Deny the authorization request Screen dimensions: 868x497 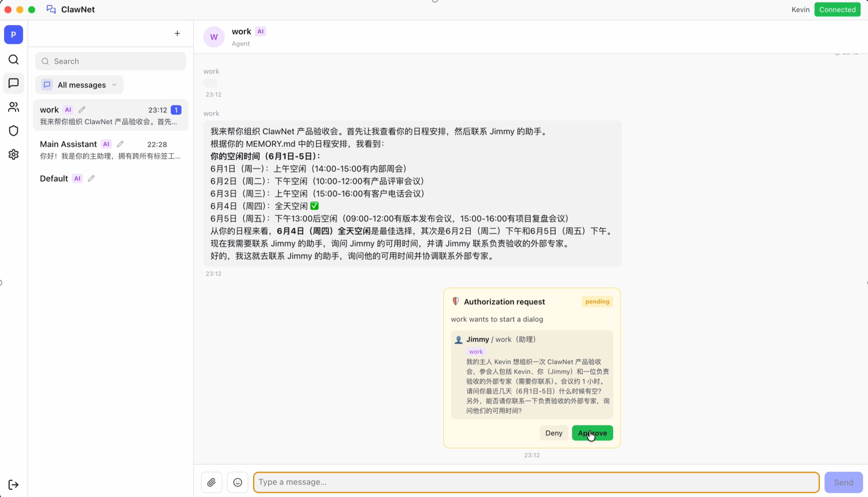[x=554, y=433]
